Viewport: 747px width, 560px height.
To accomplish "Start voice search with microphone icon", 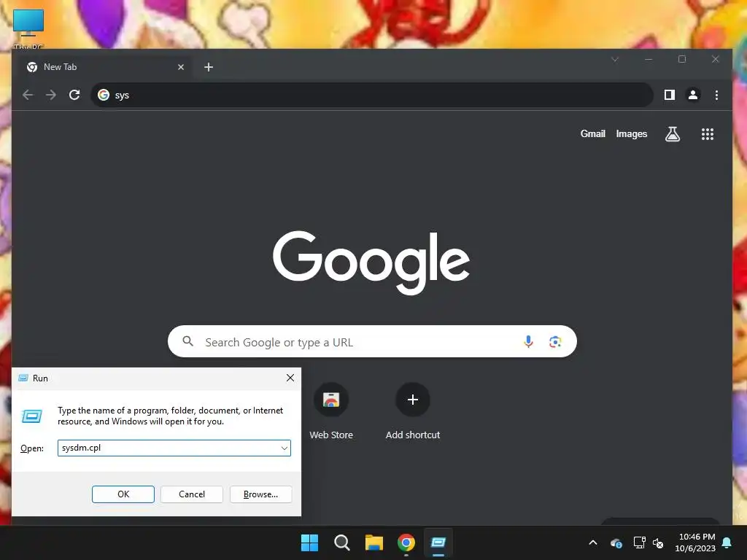I will 528,341.
